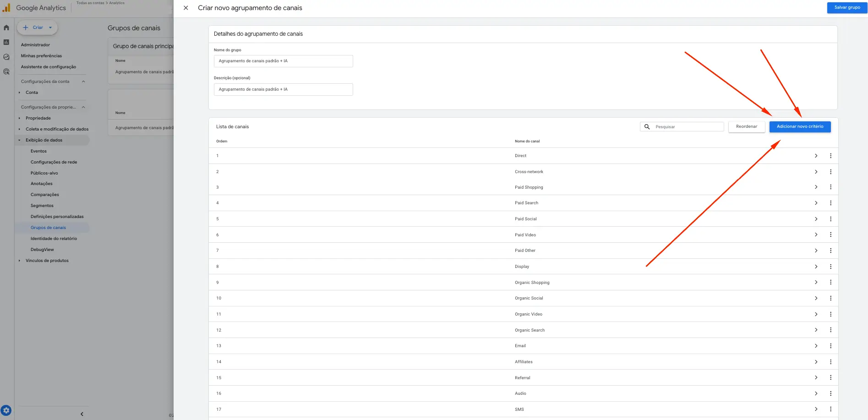This screenshot has height=420, width=868.
Task: Click Adicionar novo critério button
Action: (800, 127)
